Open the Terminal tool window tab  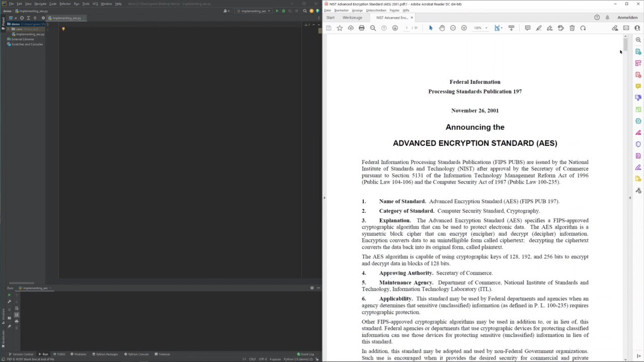(163, 354)
